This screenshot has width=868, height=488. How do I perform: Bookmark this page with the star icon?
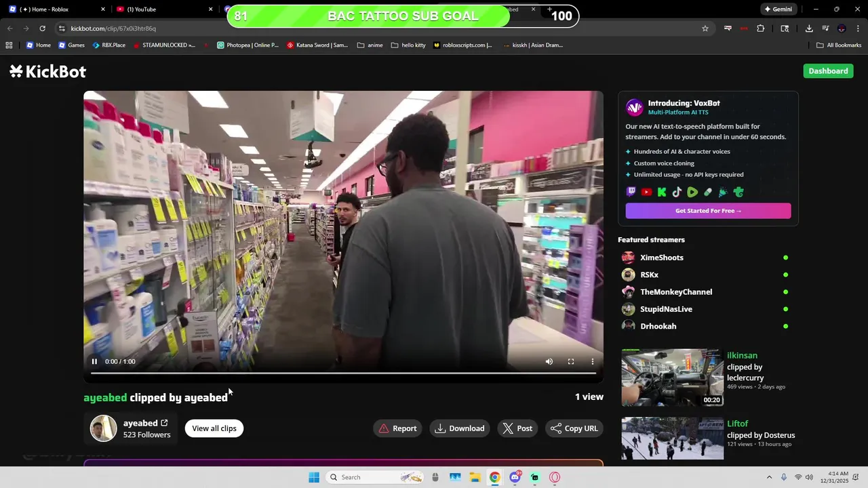pos(705,28)
